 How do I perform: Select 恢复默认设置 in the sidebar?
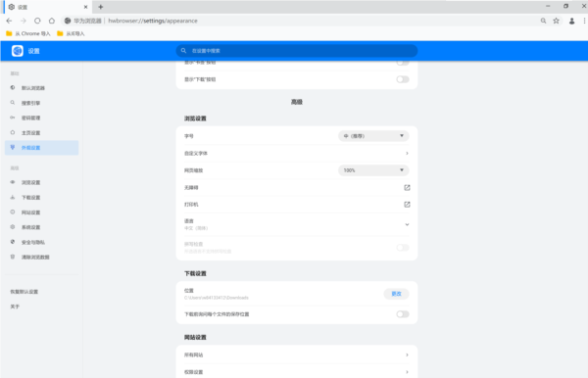tap(24, 292)
